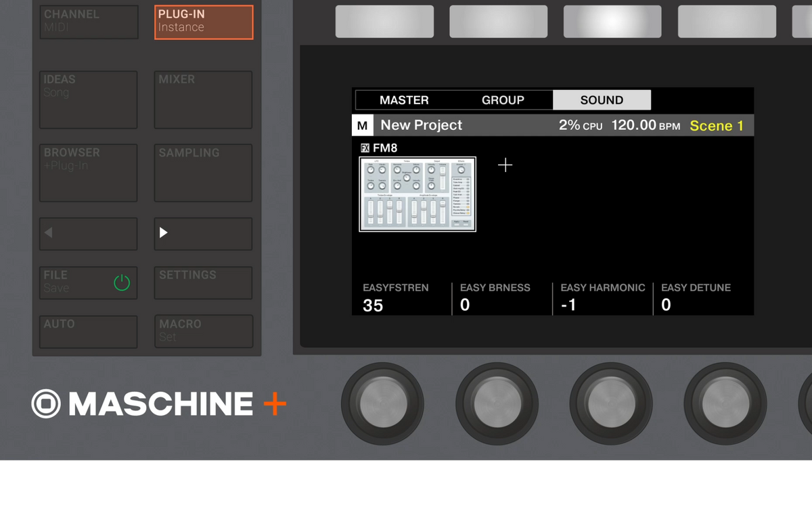The height and width of the screenshot is (524, 812).
Task: Click the right page arrow button
Action: (203, 234)
